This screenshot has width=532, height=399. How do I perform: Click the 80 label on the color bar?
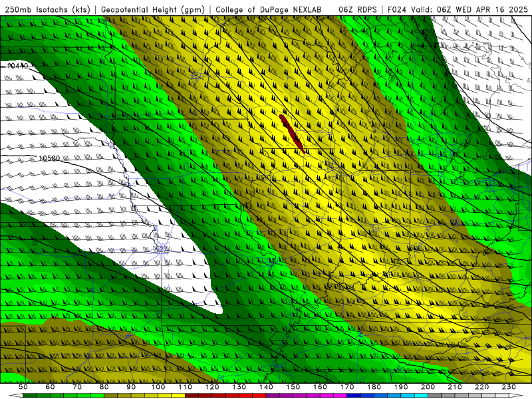coord(104,387)
